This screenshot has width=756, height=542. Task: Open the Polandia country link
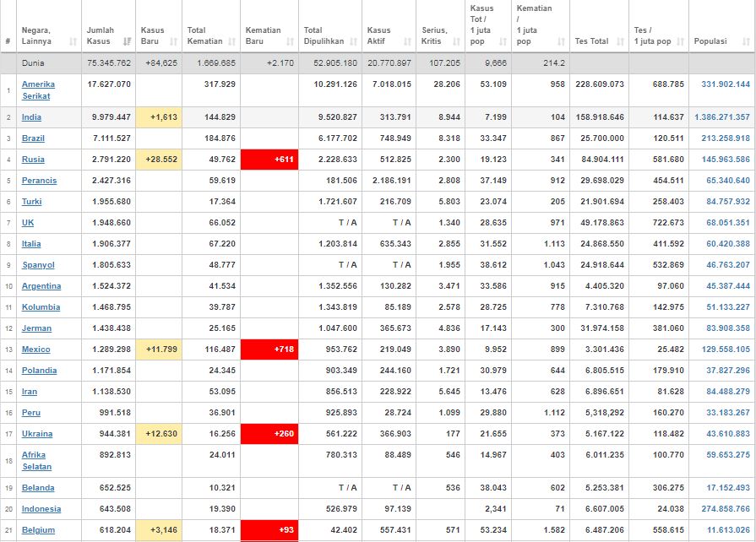point(39,371)
